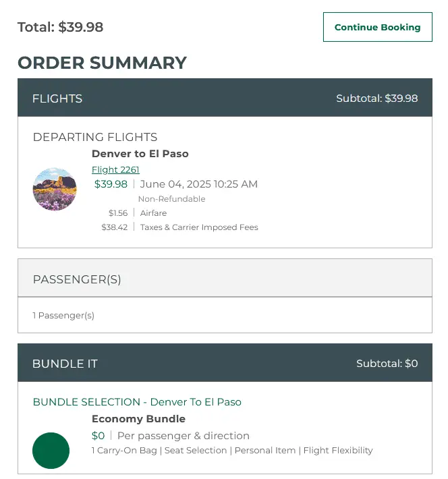Click the Total: $39.98 text
The height and width of the screenshot is (479, 448).
pos(60,27)
